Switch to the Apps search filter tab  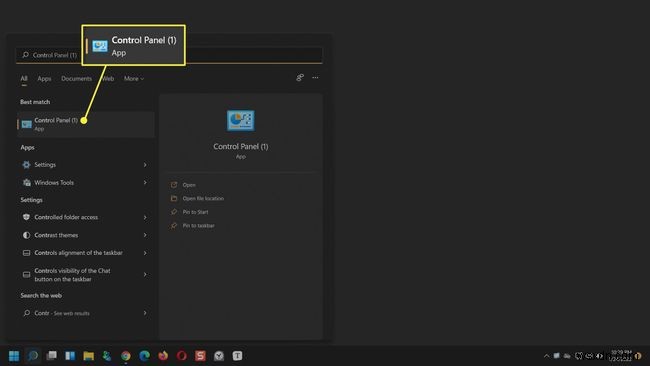(44, 78)
